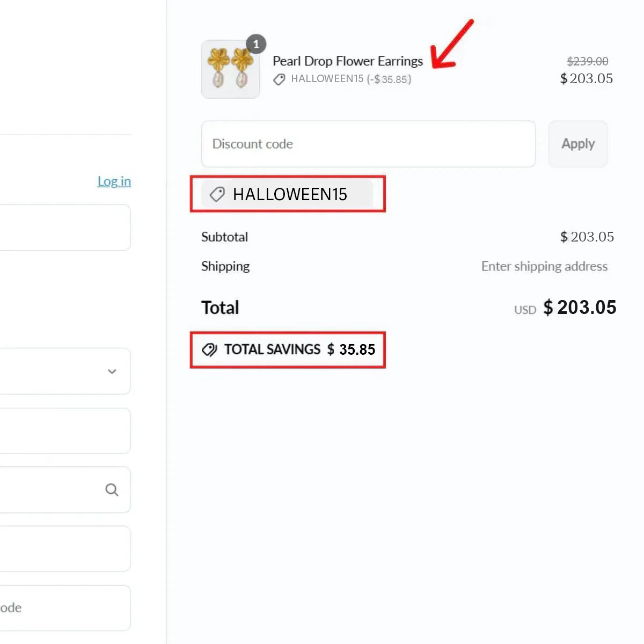
Task: Click the magnifier search icon in the address field
Action: pos(112,489)
